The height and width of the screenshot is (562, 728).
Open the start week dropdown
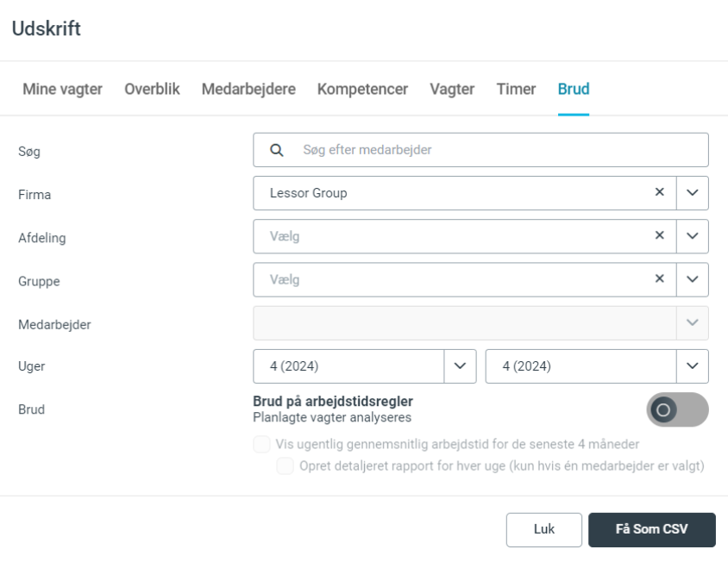tap(459, 365)
